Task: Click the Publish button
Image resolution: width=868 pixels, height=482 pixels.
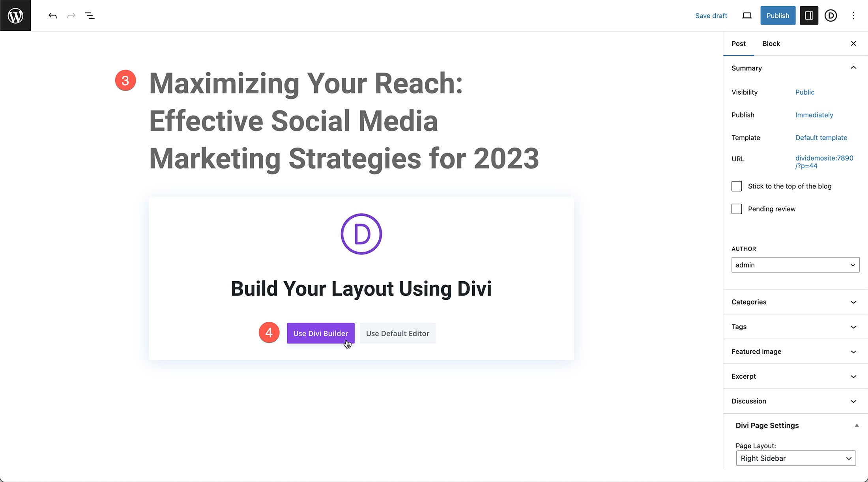Action: [x=778, y=15]
